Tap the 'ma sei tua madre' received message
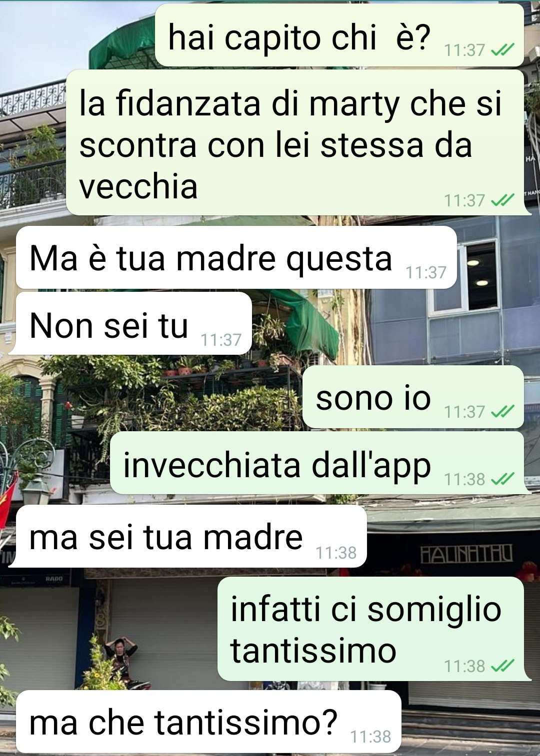Screen dimensions: 540x756 [x=191, y=536]
